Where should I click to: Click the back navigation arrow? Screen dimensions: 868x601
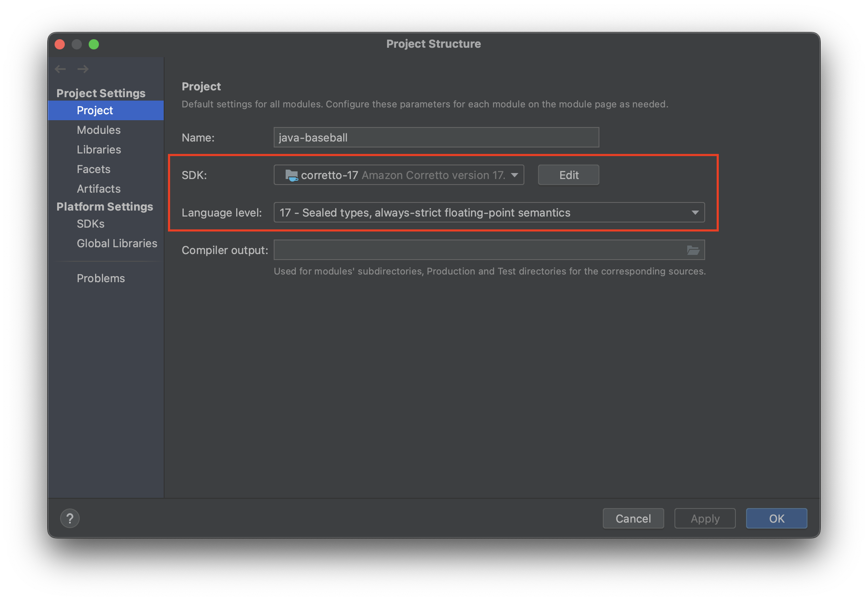61,69
